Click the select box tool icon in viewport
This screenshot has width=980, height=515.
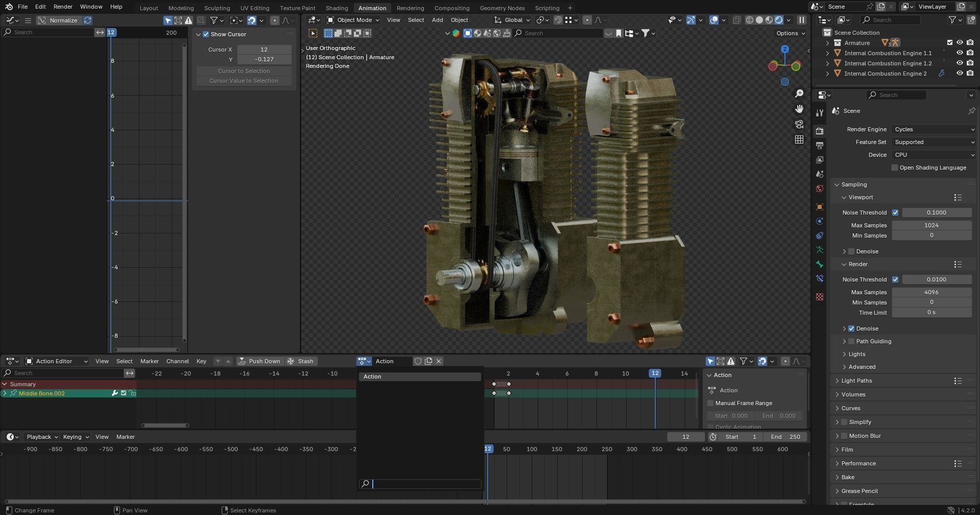coord(313,33)
